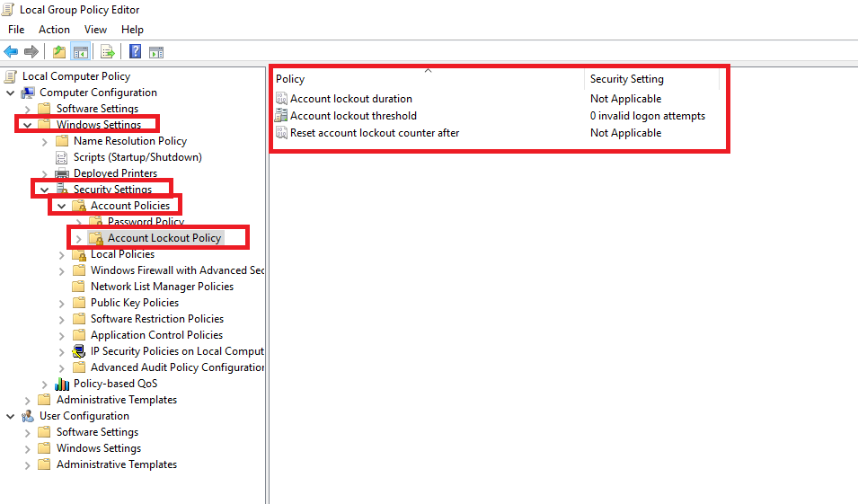Click the Computer Configuration icon
This screenshot has height=504, width=858.
click(28, 93)
